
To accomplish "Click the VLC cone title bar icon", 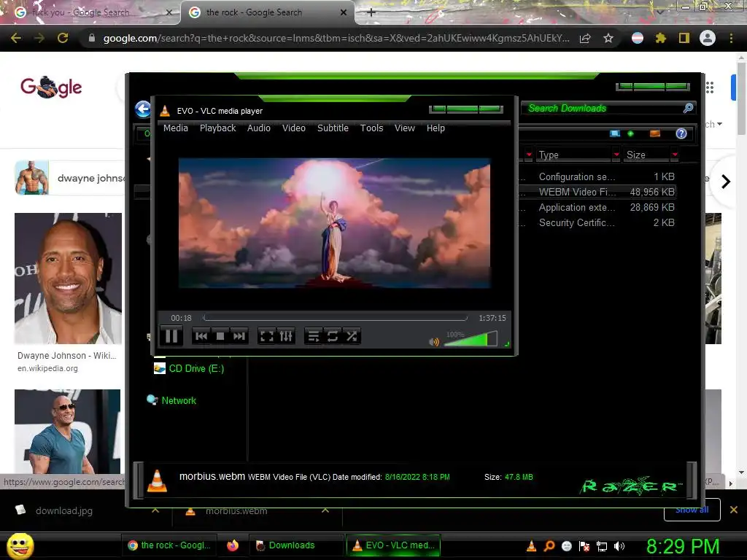I will tap(165, 111).
